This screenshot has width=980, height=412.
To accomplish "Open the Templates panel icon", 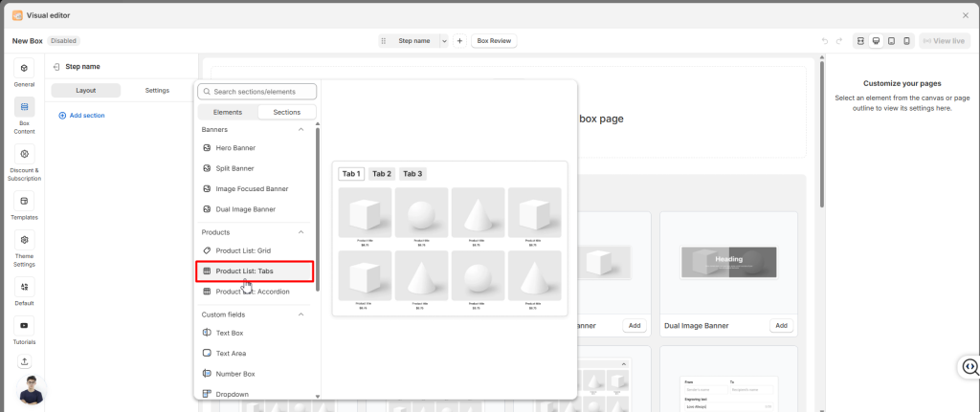I will [x=24, y=201].
